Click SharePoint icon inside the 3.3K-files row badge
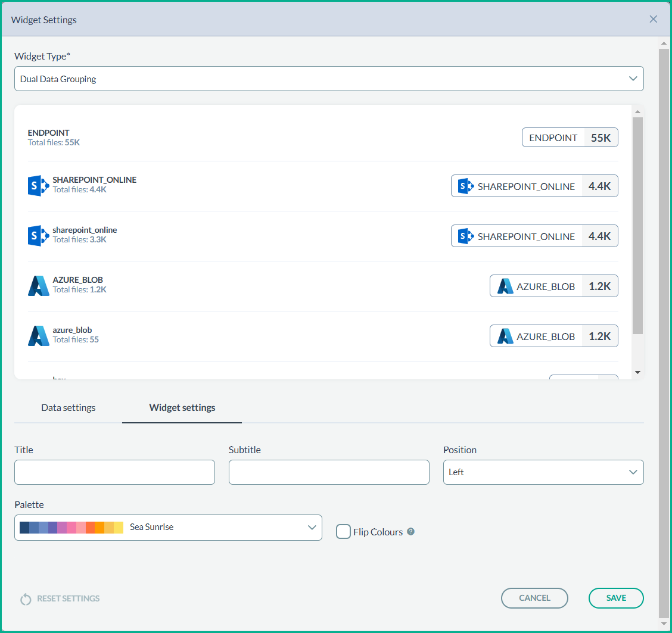Image resolution: width=672 pixels, height=633 pixels. pos(466,236)
